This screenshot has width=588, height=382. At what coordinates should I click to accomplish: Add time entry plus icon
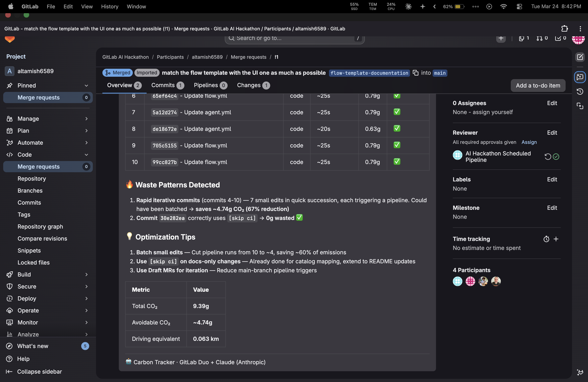556,239
